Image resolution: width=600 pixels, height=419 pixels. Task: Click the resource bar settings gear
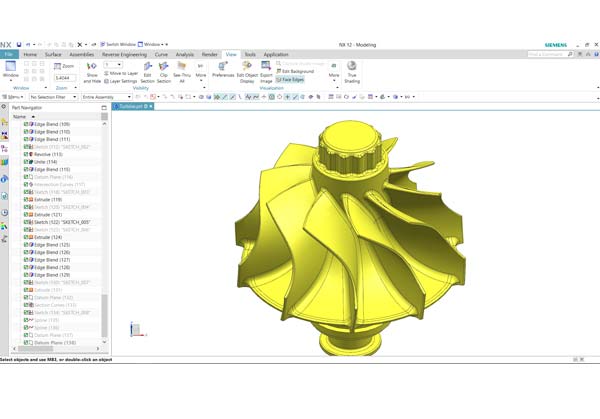click(4, 107)
